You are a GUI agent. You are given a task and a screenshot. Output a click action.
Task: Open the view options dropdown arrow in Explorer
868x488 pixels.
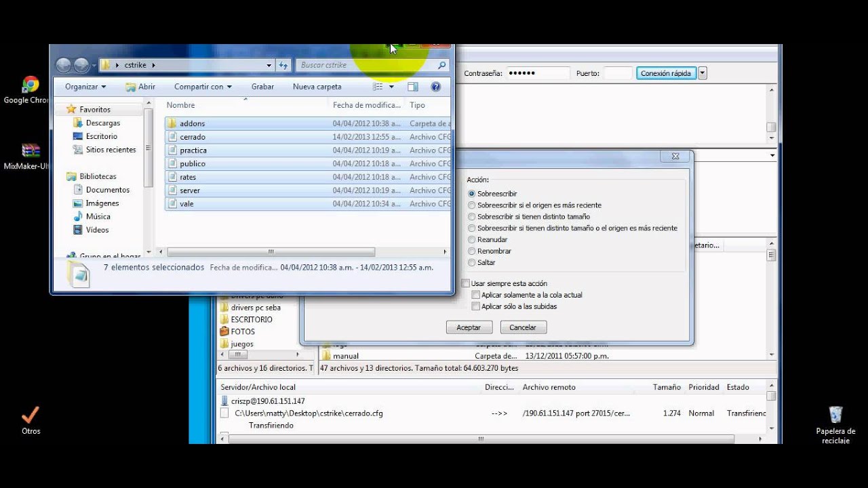click(x=391, y=87)
